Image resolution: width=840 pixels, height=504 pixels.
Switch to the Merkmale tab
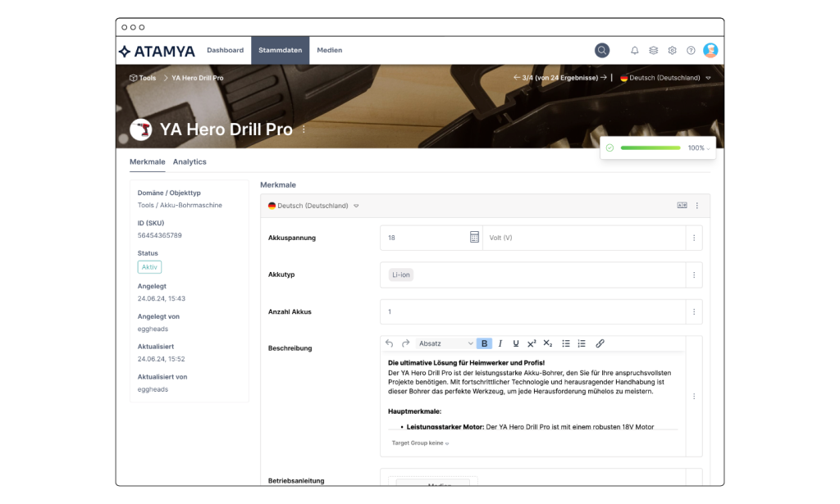point(148,161)
